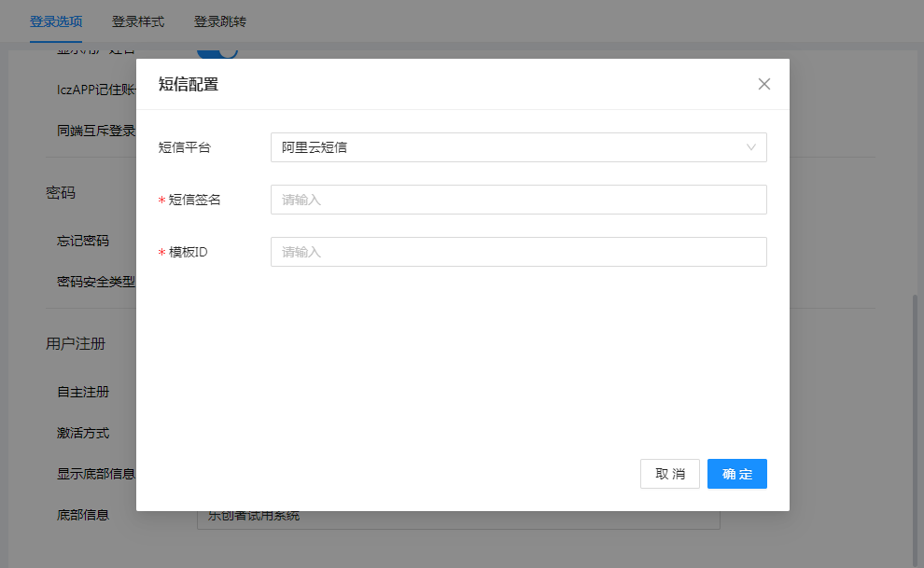Viewport: 924px width, 568px height.
Task: Click the 底部信息 text box below dialog
Action: [x=457, y=518]
